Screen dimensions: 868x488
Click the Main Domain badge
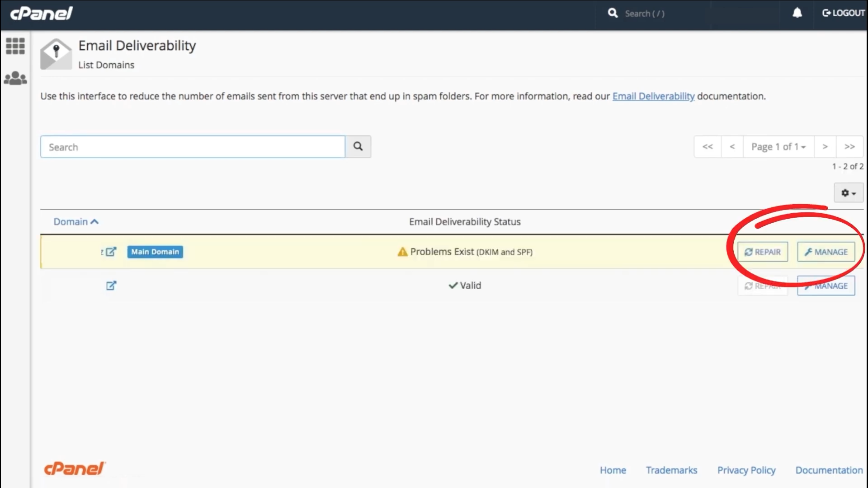point(155,252)
